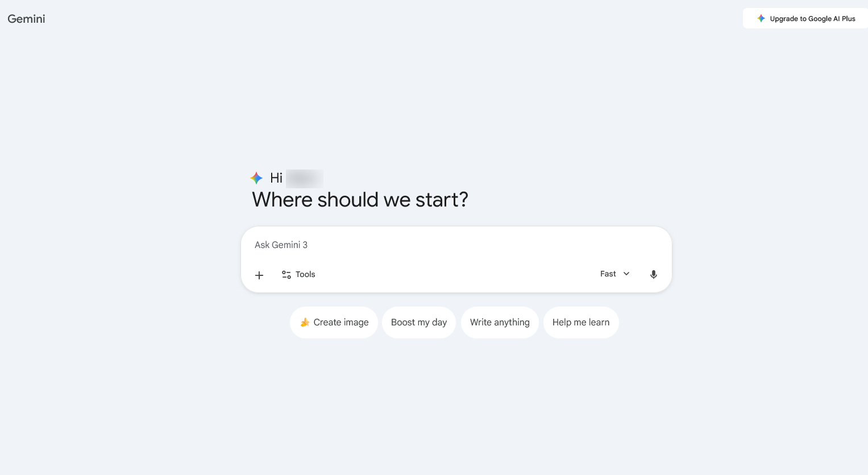The image size is (868, 475).
Task: Select the 'Write anything' chip
Action: click(500, 322)
